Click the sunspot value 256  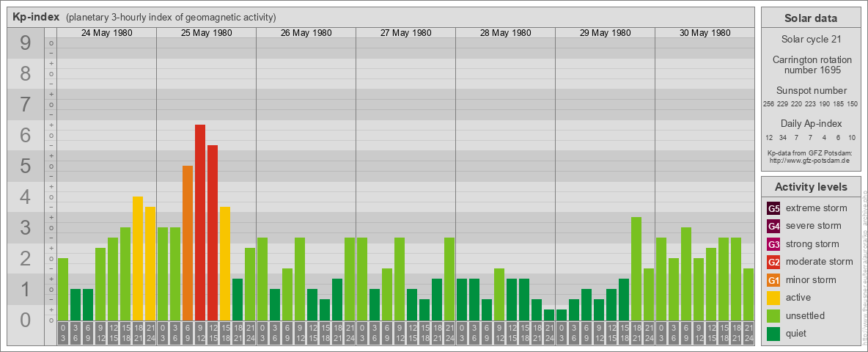point(768,103)
